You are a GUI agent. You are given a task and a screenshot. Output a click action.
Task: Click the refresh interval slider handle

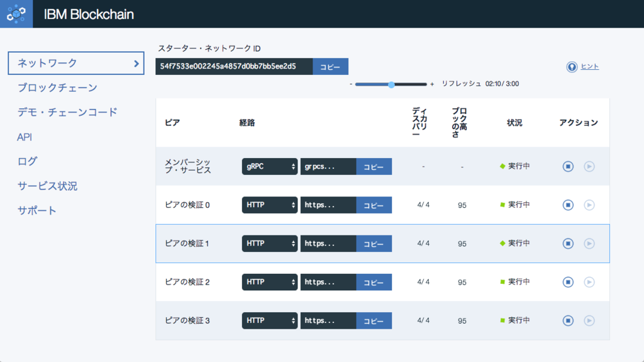391,84
